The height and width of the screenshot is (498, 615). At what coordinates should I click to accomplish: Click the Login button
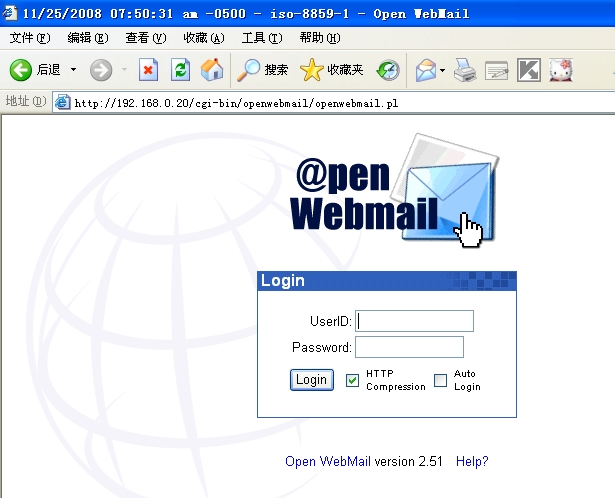point(312,380)
